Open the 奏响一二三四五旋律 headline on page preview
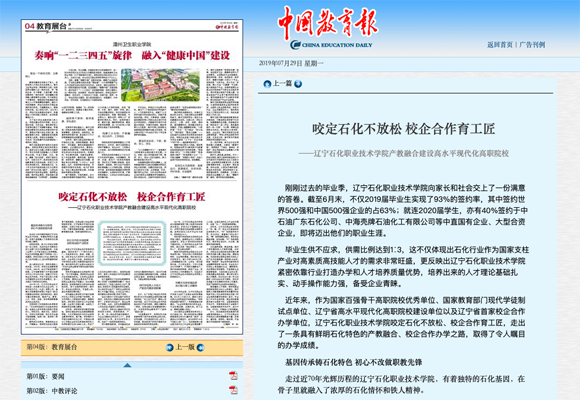Screen dimensions: 580x400 point(132,56)
